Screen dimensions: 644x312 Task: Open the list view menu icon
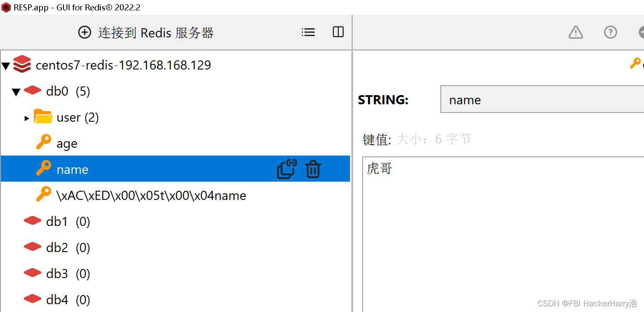308,32
